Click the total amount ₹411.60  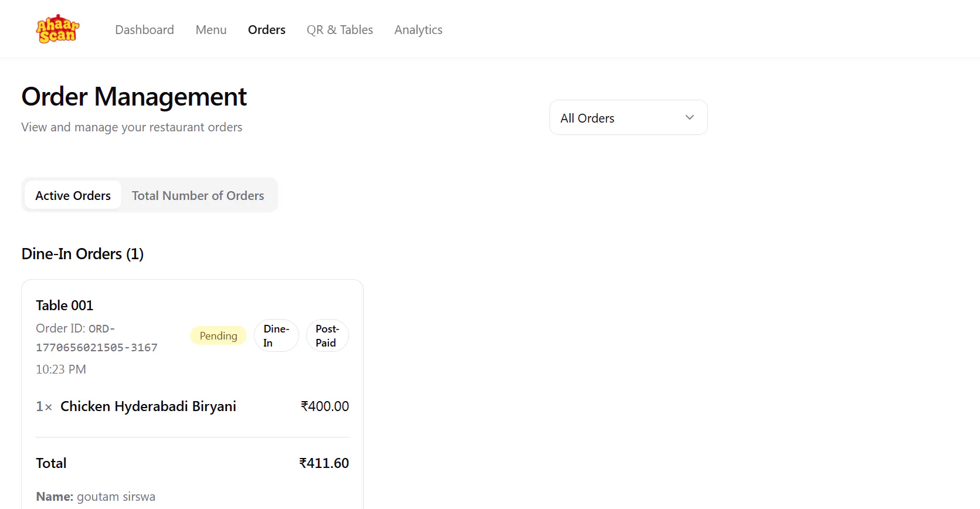pyautogui.click(x=324, y=463)
